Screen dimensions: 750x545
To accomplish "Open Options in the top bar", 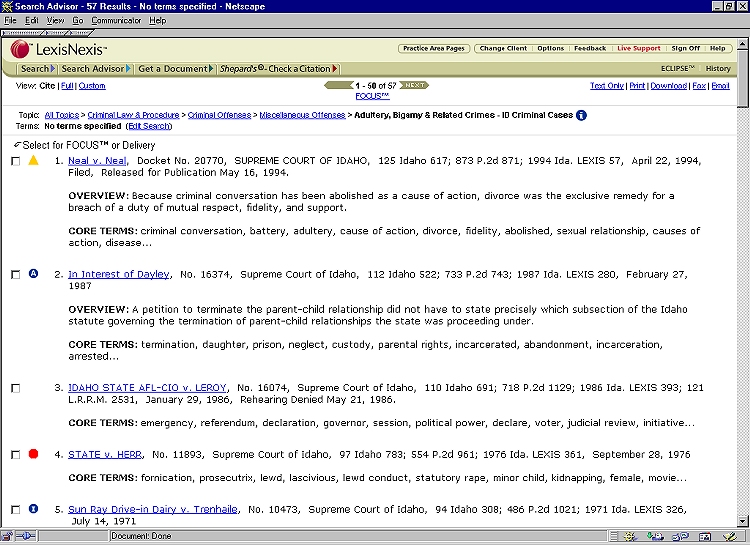I will coord(551,48).
